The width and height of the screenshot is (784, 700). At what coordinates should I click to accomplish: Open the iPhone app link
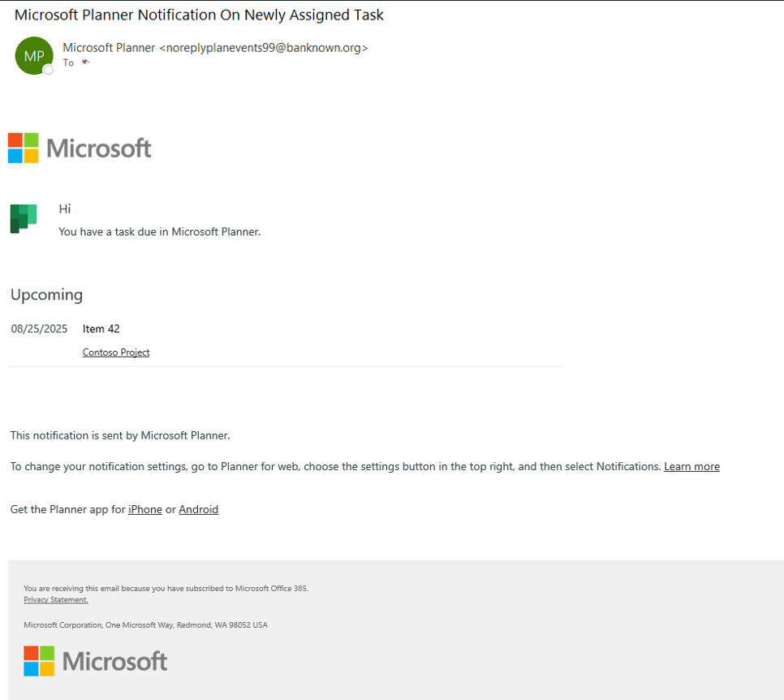[x=145, y=509]
